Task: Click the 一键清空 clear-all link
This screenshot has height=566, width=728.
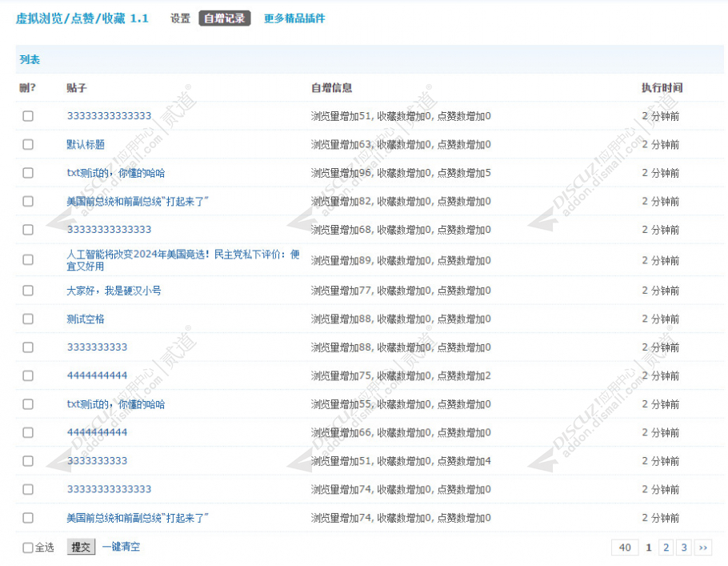Action: tap(121, 547)
